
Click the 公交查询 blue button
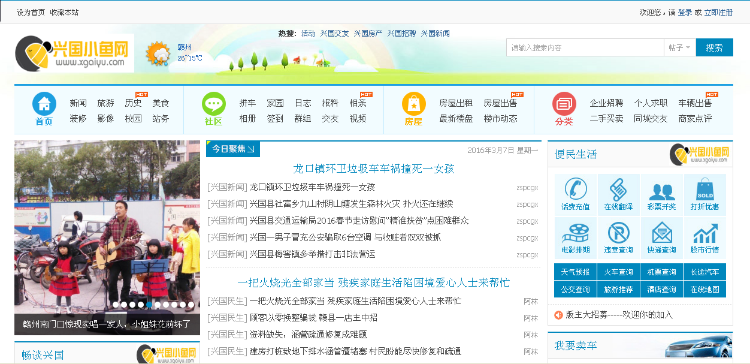pyautogui.click(x=575, y=289)
